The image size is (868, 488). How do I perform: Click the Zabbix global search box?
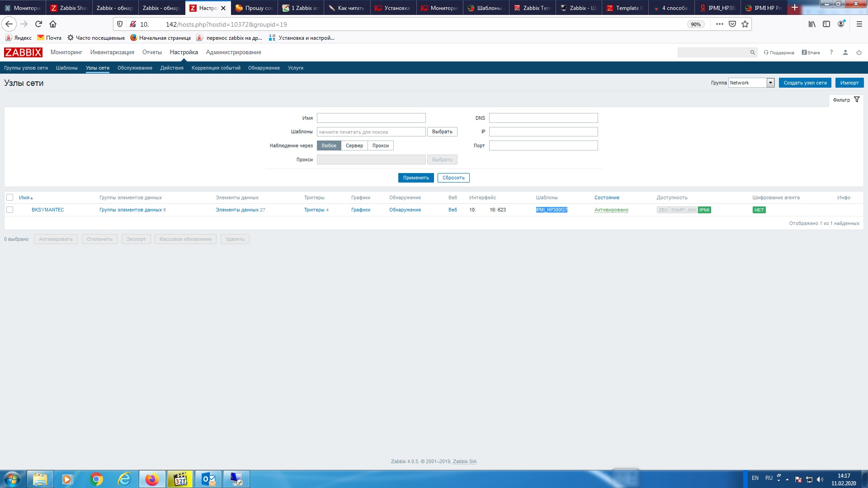coord(713,52)
